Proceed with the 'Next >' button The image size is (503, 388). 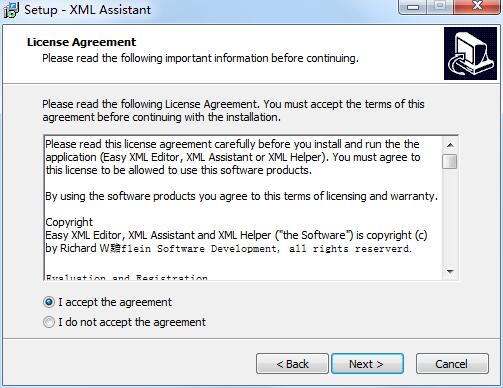[367, 364]
